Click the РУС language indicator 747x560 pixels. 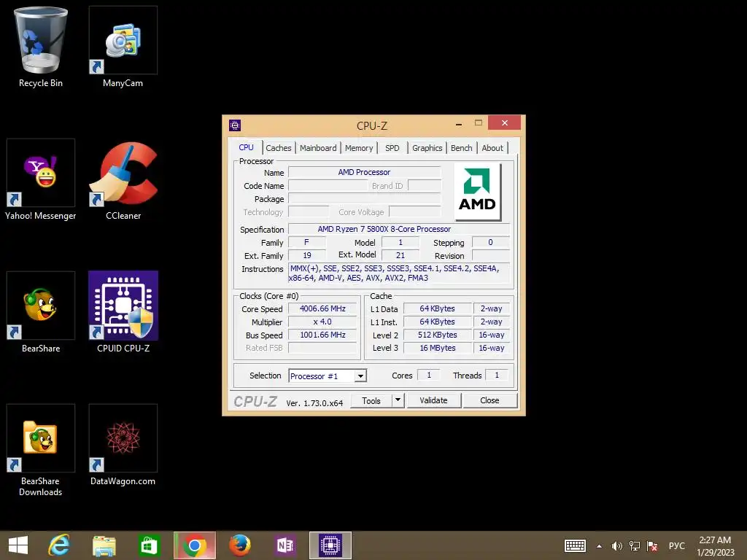pos(676,545)
